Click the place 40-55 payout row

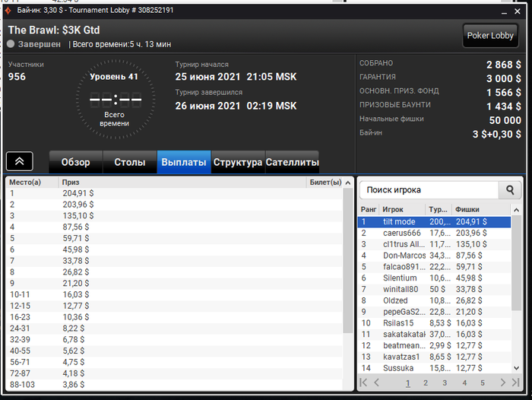point(174,351)
